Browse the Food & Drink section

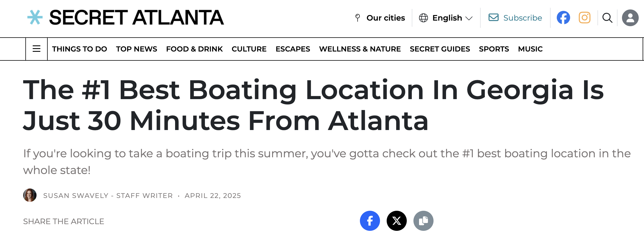tap(194, 49)
